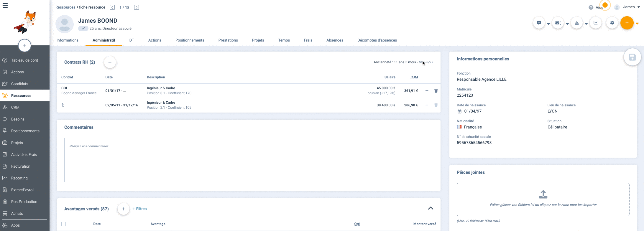
Task: Click the floppy disk save button
Action: tap(632, 57)
